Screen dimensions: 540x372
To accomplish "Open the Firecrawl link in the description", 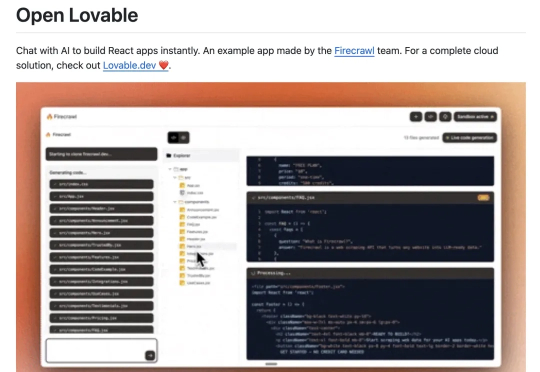I will point(354,51).
